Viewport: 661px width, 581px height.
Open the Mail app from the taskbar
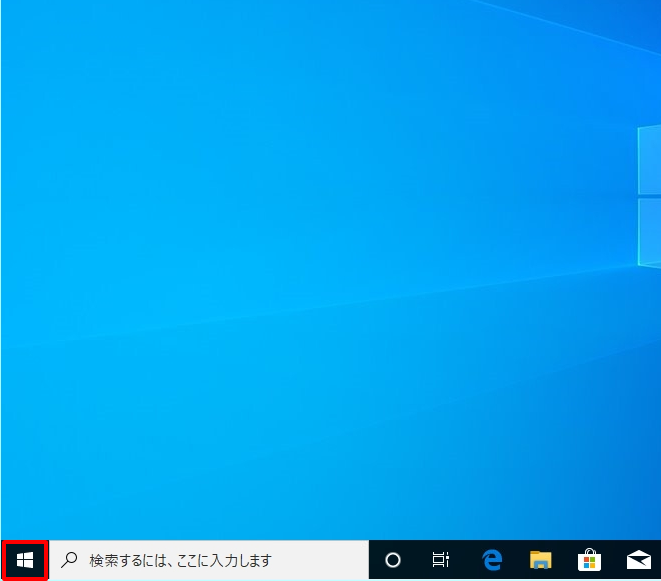(x=639, y=560)
